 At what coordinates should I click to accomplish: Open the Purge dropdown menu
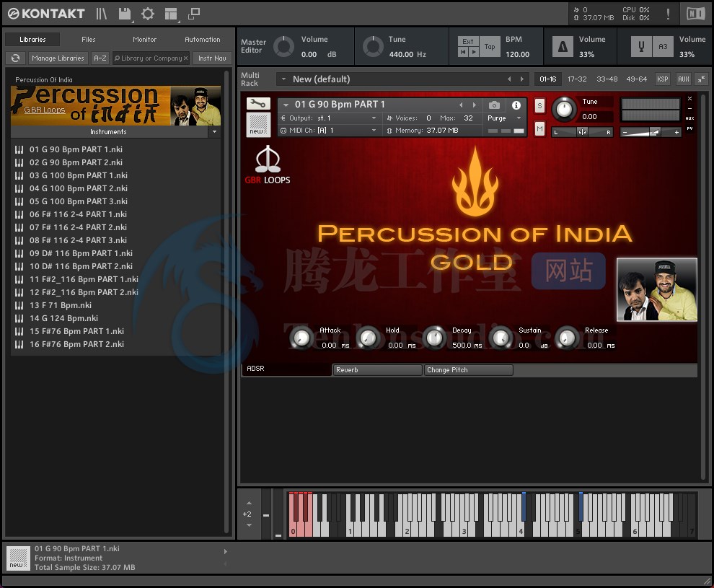(x=504, y=118)
